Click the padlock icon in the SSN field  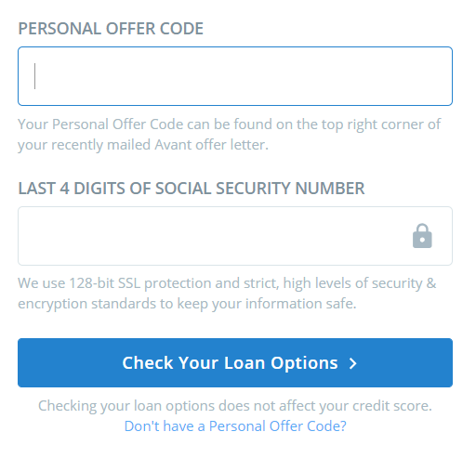(422, 236)
